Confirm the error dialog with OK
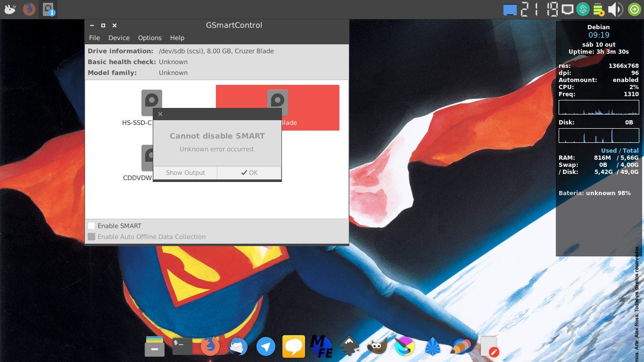The image size is (644, 362). 249,173
